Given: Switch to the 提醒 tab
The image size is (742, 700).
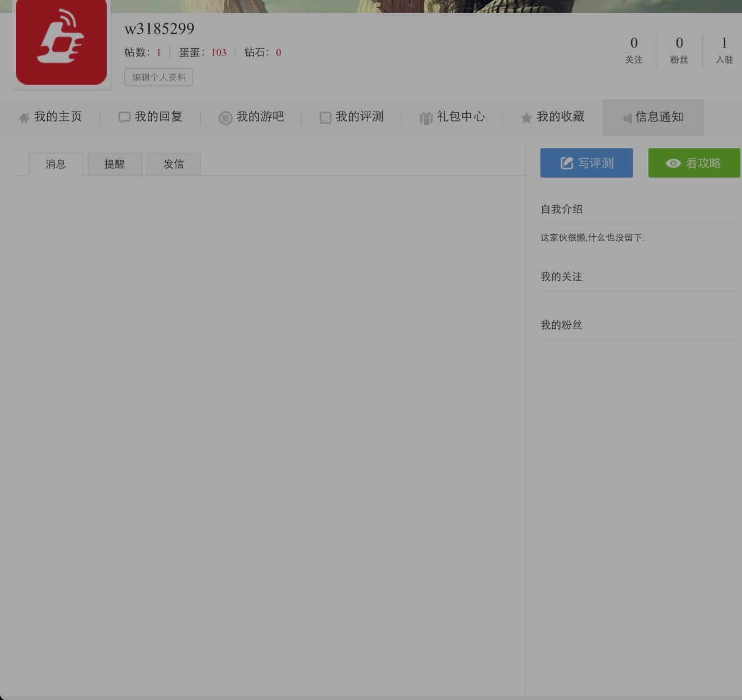Looking at the screenshot, I should (x=115, y=164).
